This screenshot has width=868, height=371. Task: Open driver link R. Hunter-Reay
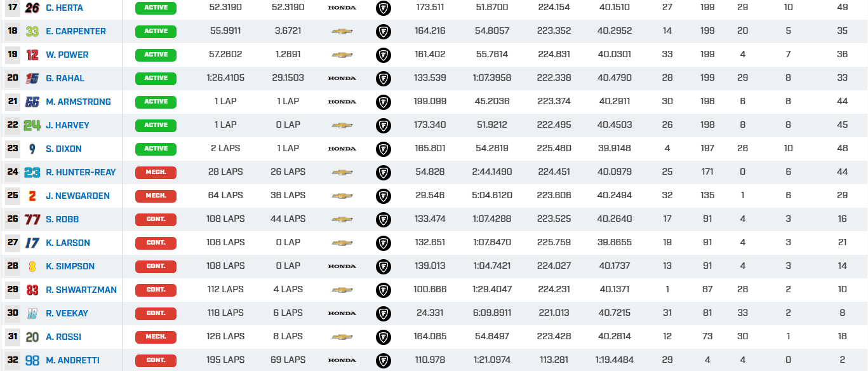pyautogui.click(x=81, y=172)
